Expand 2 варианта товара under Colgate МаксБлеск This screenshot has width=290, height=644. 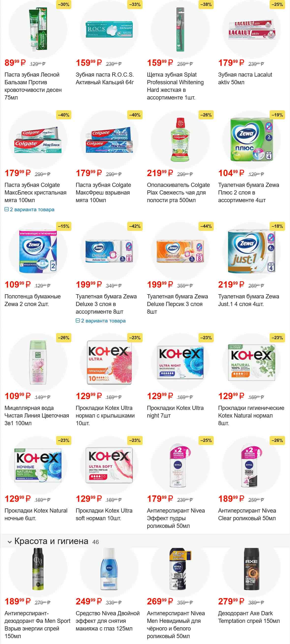(30, 210)
